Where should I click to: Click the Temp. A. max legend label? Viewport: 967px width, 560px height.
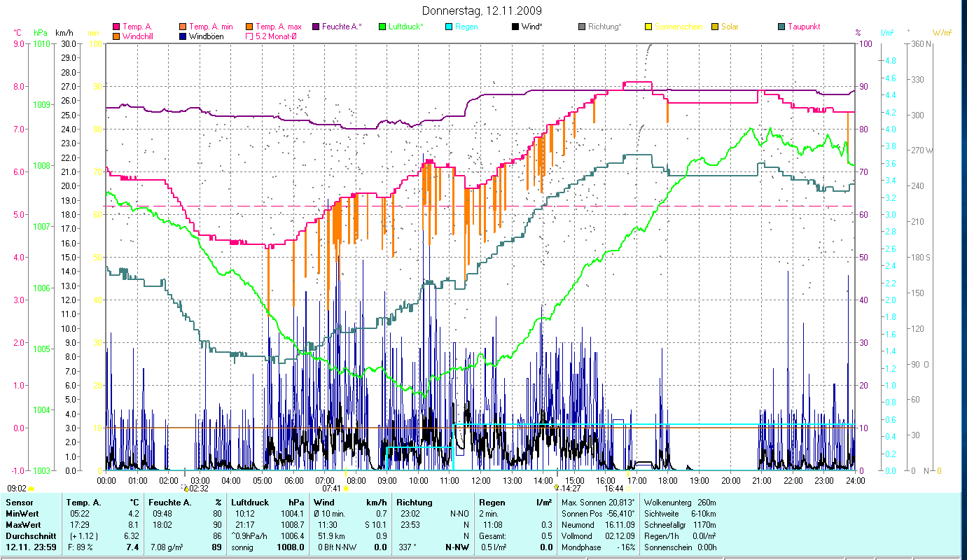[279, 27]
